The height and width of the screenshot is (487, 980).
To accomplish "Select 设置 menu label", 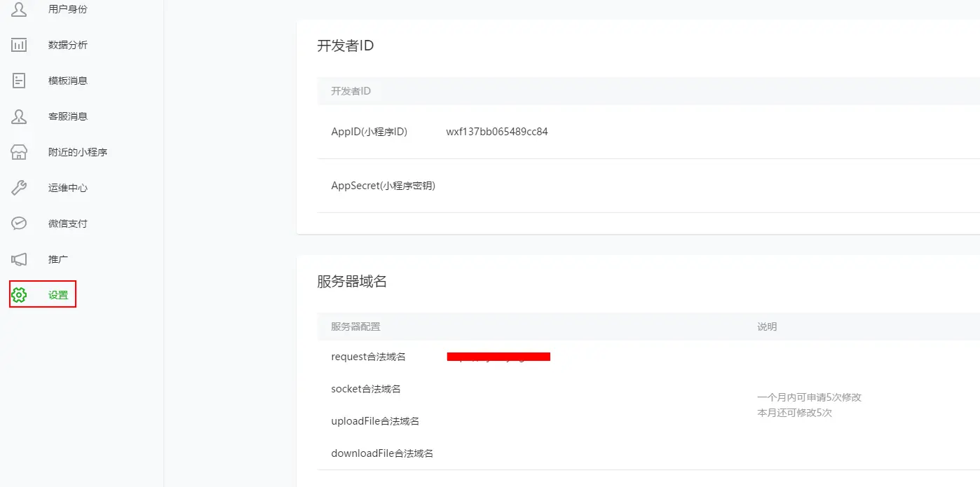I will 58,295.
